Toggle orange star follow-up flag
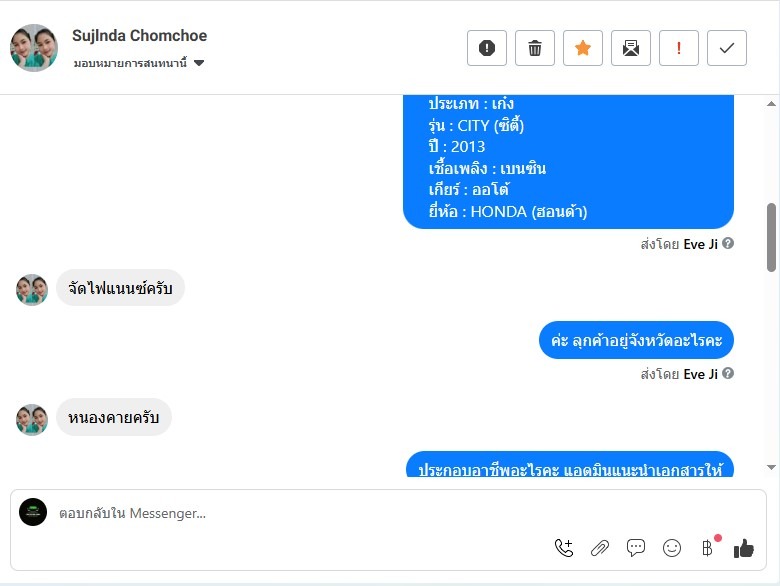This screenshot has width=780, height=586. tap(583, 48)
